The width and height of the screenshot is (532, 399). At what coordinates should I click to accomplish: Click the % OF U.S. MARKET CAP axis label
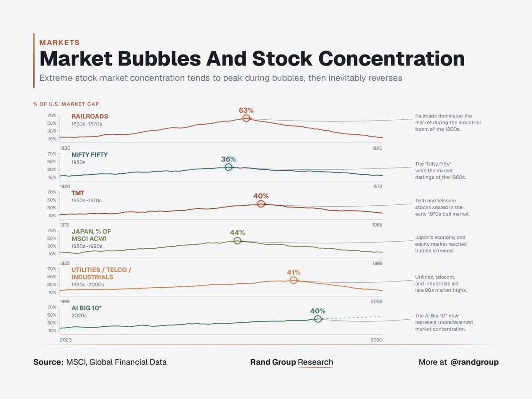66,104
